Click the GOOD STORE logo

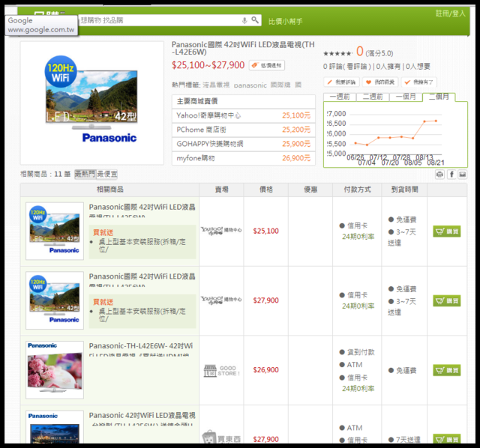tap(222, 371)
